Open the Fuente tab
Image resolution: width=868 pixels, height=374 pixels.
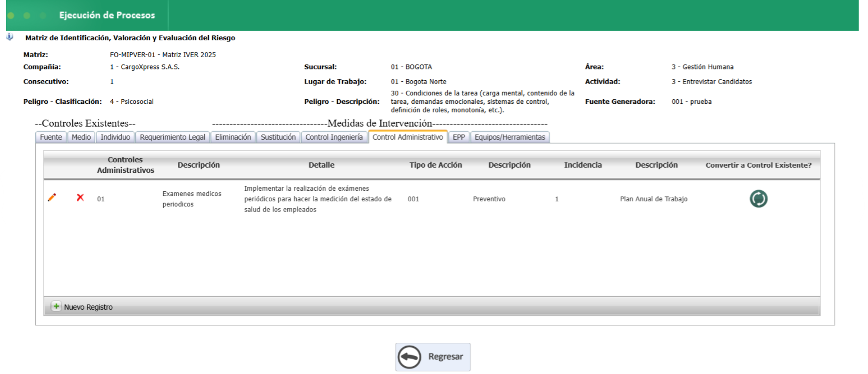point(51,137)
